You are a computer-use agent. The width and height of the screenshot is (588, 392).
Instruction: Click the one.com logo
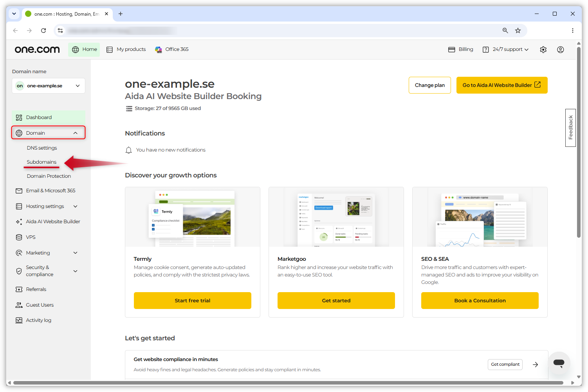click(37, 49)
